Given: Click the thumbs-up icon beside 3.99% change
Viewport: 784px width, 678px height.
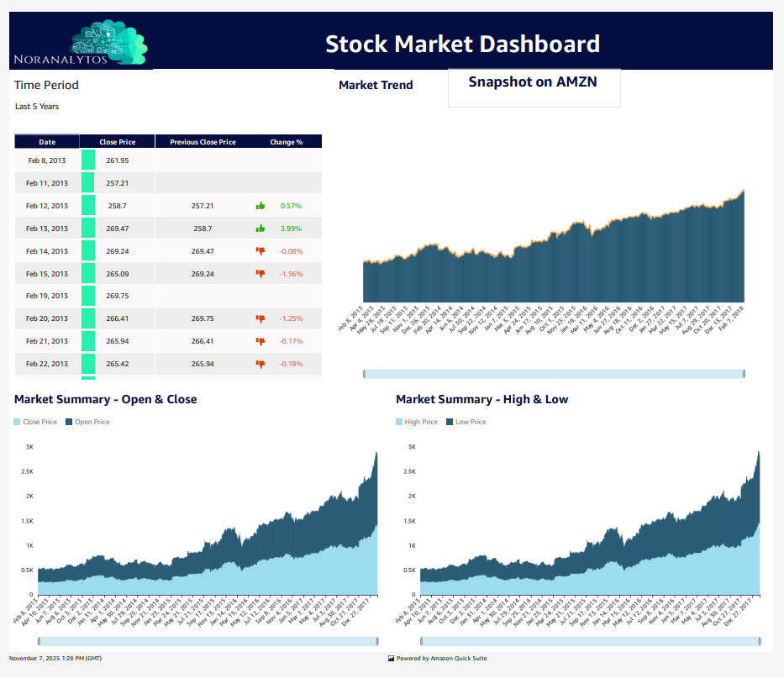Looking at the screenshot, I should [260, 228].
